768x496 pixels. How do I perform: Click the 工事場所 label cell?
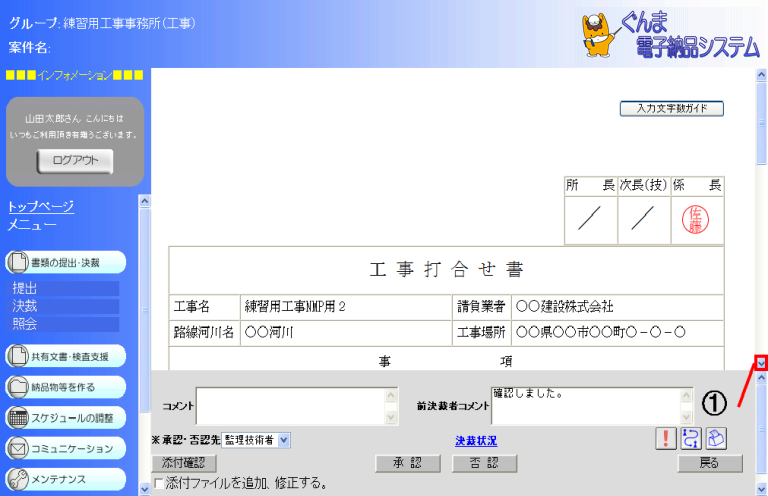click(481, 333)
